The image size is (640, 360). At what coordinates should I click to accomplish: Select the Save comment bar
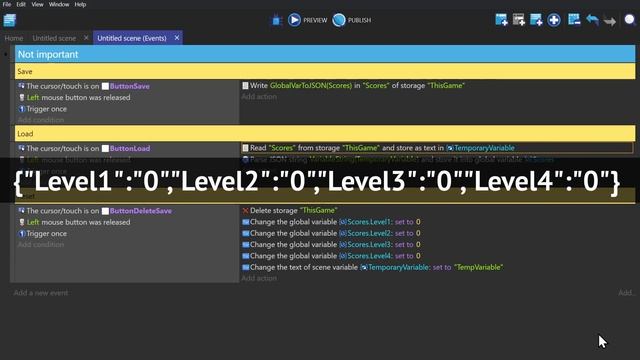click(x=325, y=71)
